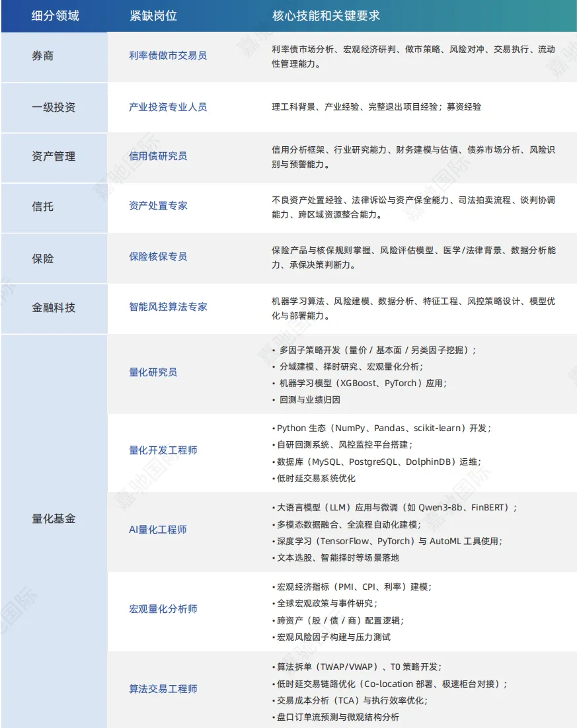
Task: Click the 保险核保专员 position
Action: [158, 257]
